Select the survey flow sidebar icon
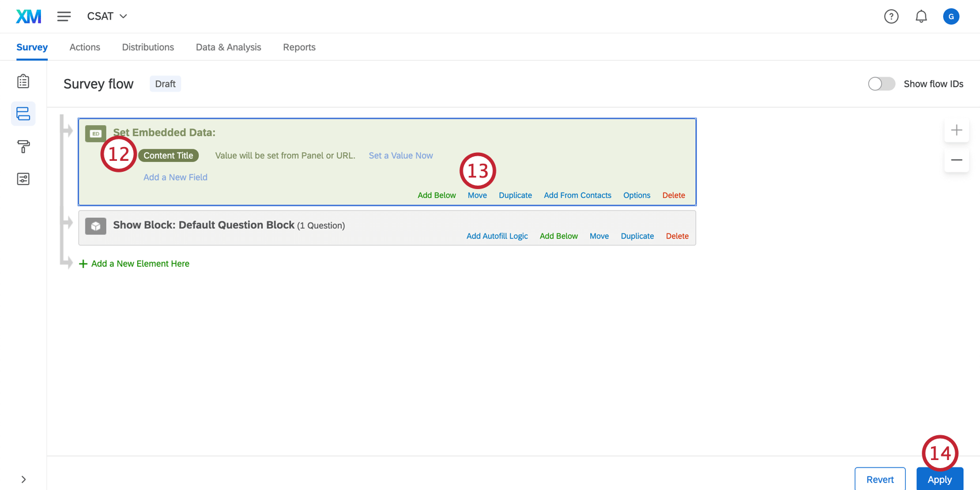The height and width of the screenshot is (490, 980). [23, 114]
